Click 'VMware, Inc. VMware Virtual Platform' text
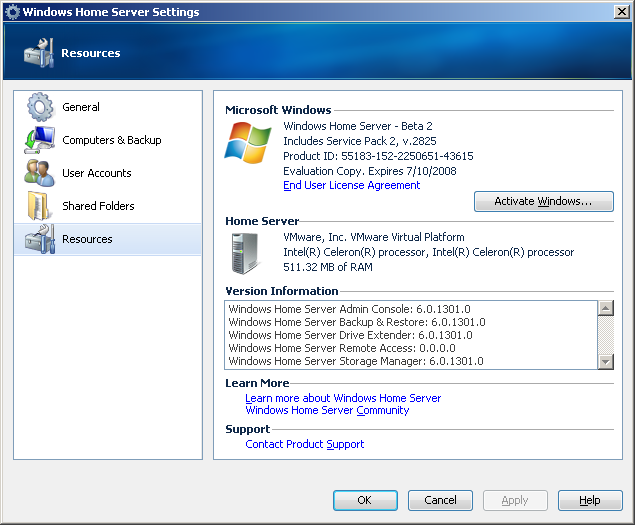Viewport: 635px width, 525px height. pos(374,237)
